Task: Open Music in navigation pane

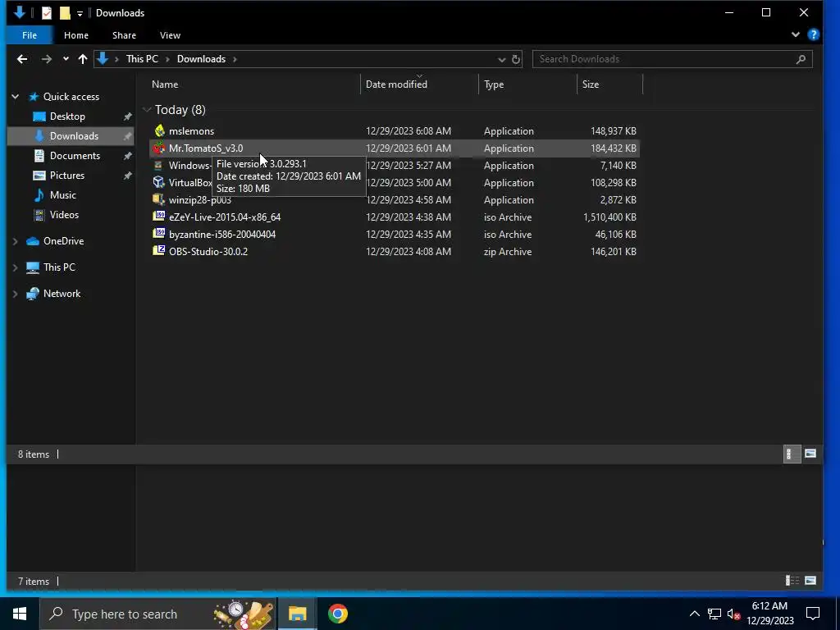Action: click(x=62, y=195)
